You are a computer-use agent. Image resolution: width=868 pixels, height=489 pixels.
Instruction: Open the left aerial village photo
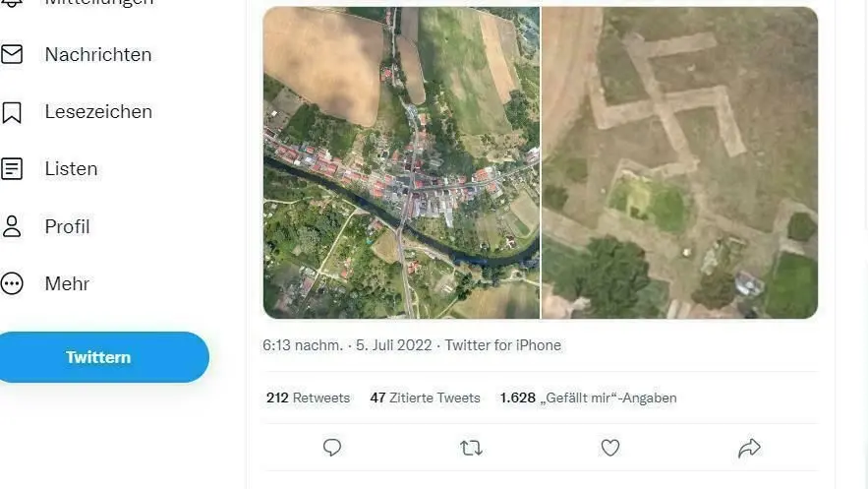401,162
